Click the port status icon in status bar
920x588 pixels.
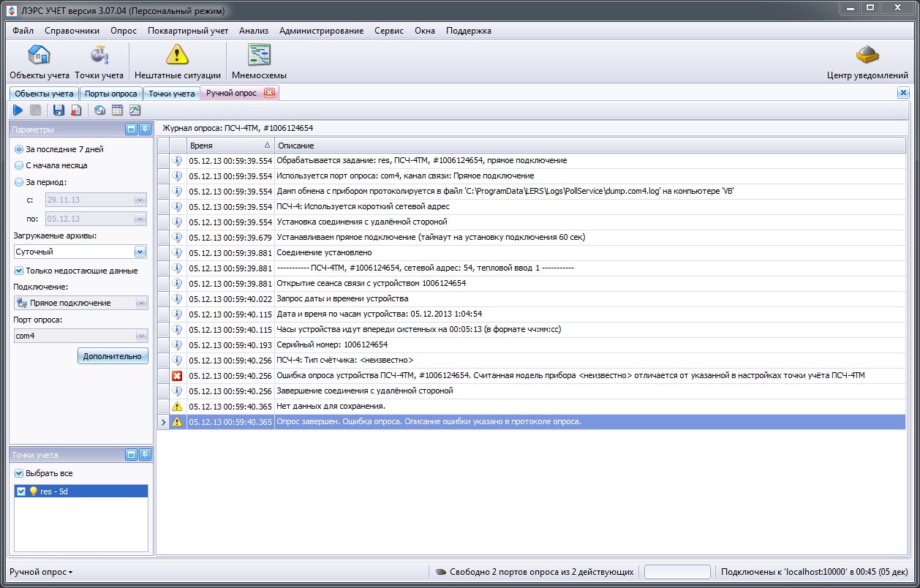point(441,572)
